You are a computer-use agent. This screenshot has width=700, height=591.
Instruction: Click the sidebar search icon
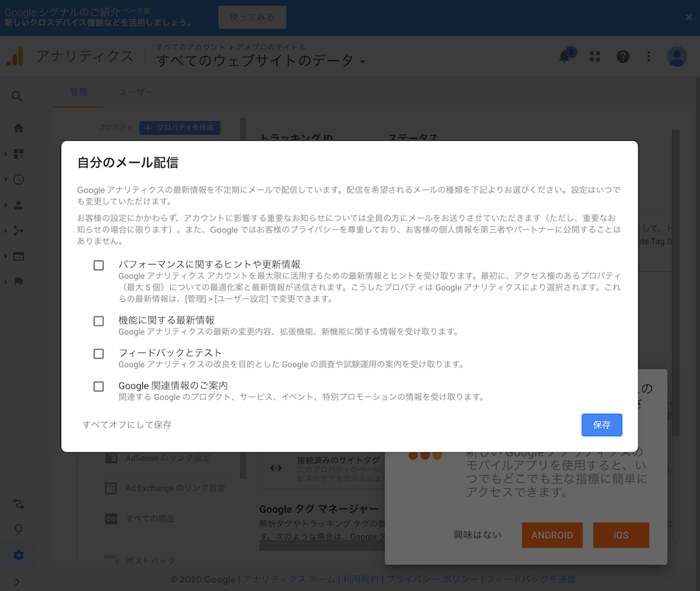click(17, 97)
